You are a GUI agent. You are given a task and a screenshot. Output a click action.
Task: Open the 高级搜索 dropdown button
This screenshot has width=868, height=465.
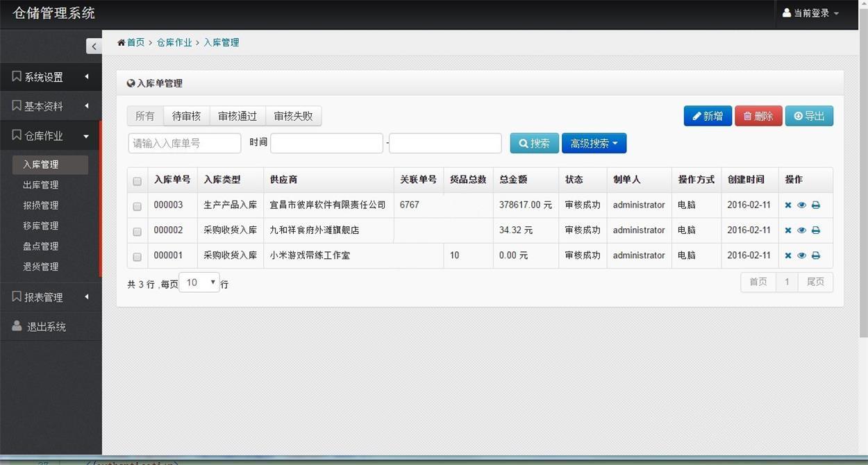pyautogui.click(x=594, y=144)
